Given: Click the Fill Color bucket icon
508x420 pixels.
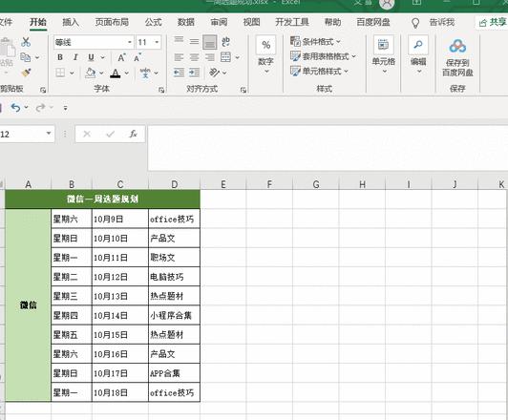Looking at the screenshot, I should (90, 73).
